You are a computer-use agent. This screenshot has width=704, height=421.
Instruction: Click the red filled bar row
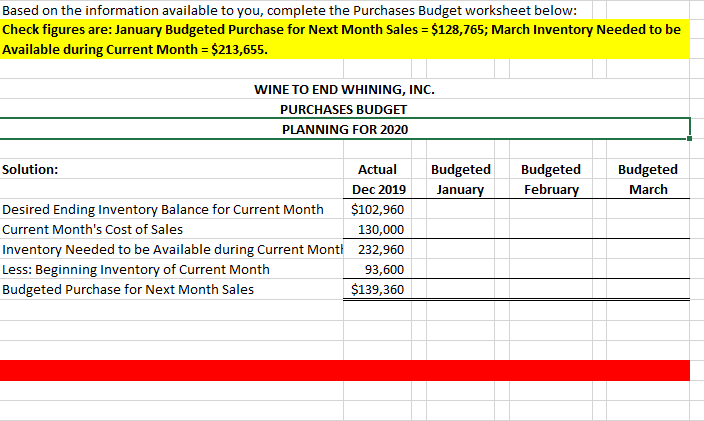pos(345,370)
